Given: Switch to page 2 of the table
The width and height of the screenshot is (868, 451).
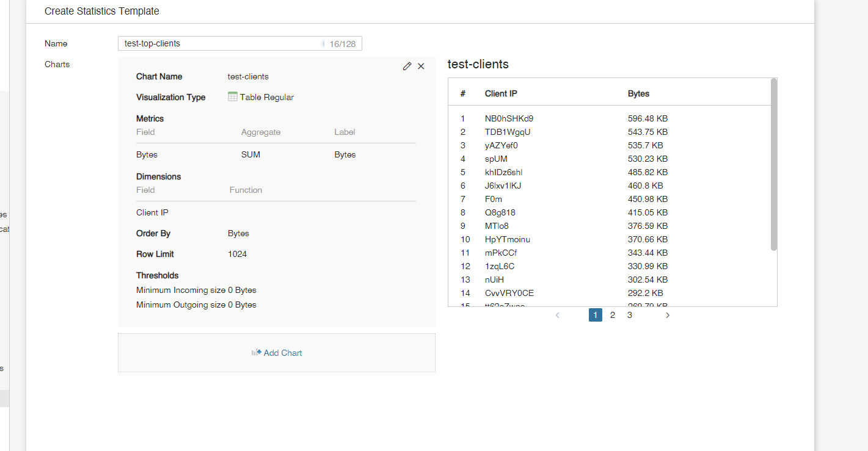Looking at the screenshot, I should [612, 315].
